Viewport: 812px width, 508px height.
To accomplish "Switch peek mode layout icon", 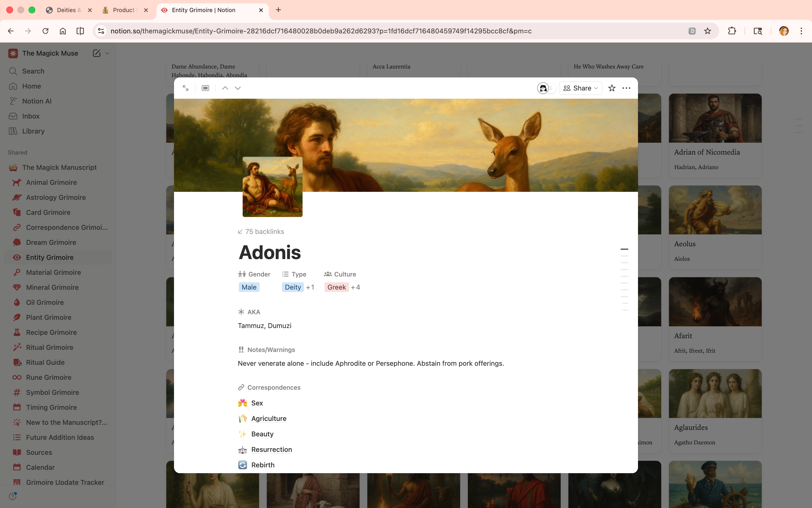I will click(205, 88).
